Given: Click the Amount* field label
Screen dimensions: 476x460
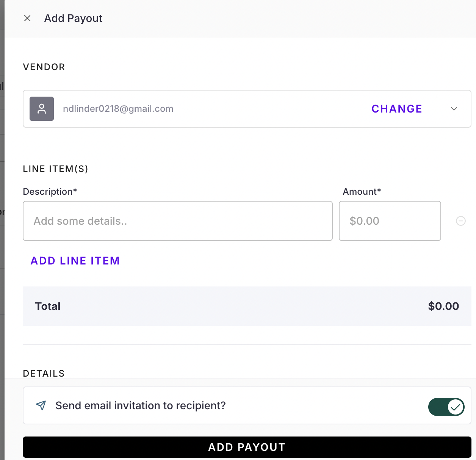Looking at the screenshot, I should (x=362, y=192).
